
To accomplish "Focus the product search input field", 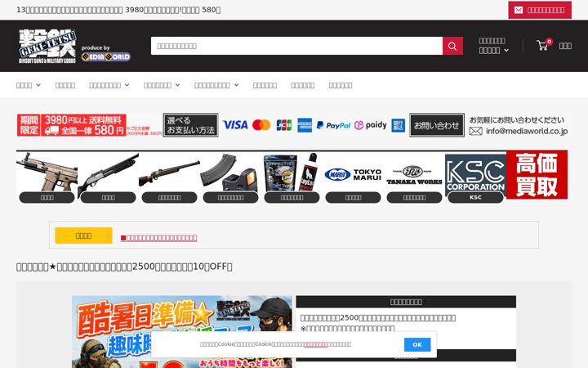I will (296, 46).
